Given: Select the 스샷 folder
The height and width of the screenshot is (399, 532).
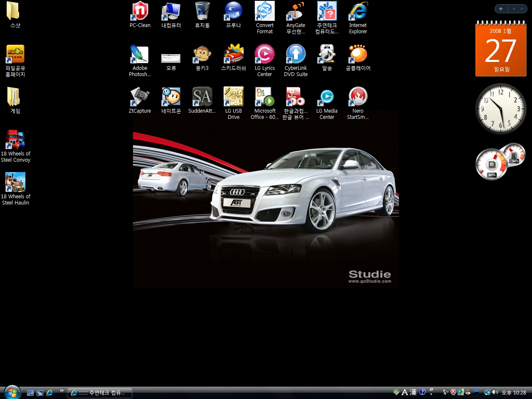Looking at the screenshot, I should click(x=15, y=15).
